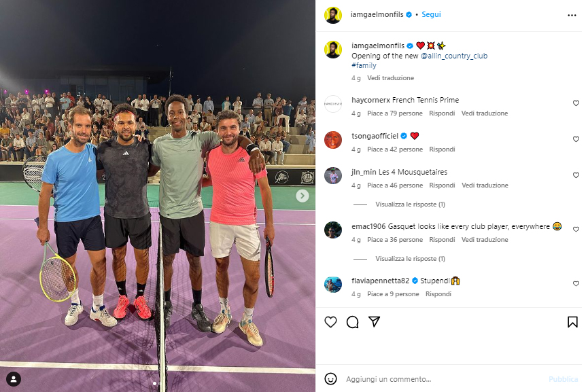588x392 pixels.
Task: Show tagged people icon on photo
Action: point(14,379)
